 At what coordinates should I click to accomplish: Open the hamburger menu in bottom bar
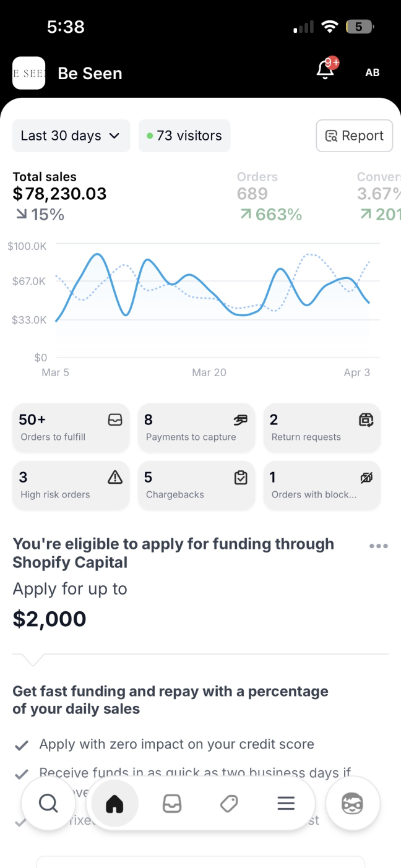click(x=285, y=803)
